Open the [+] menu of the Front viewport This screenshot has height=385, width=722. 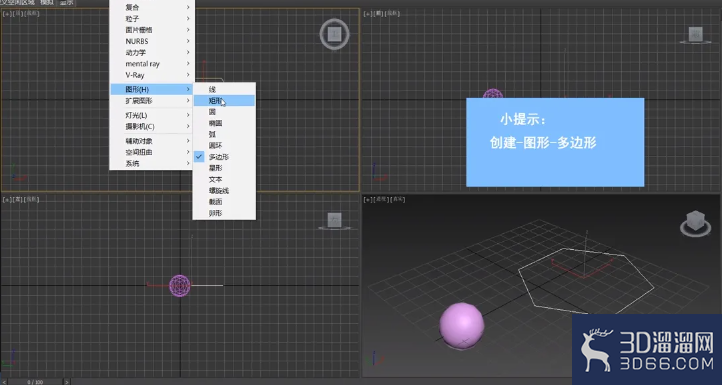pyautogui.click(x=367, y=14)
